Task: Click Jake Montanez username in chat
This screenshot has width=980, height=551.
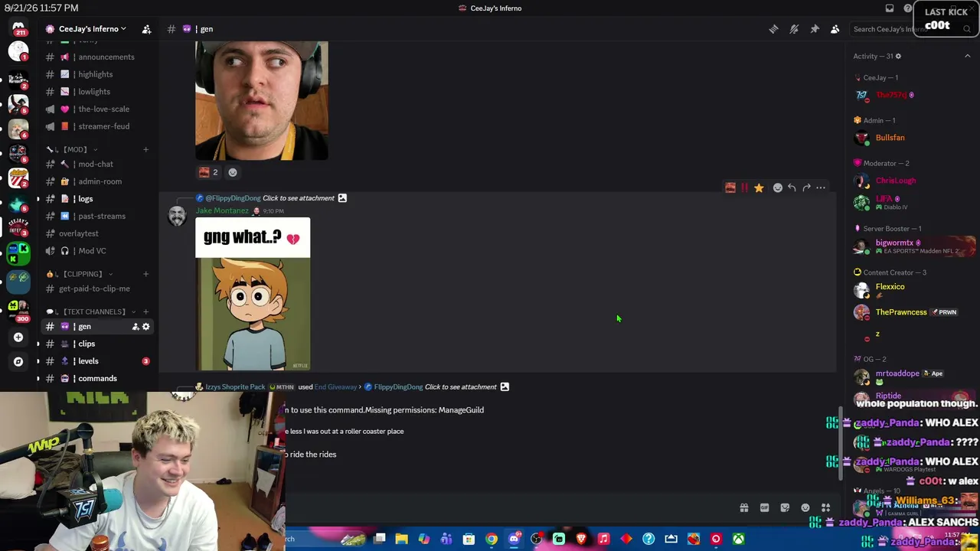Action: pyautogui.click(x=222, y=210)
